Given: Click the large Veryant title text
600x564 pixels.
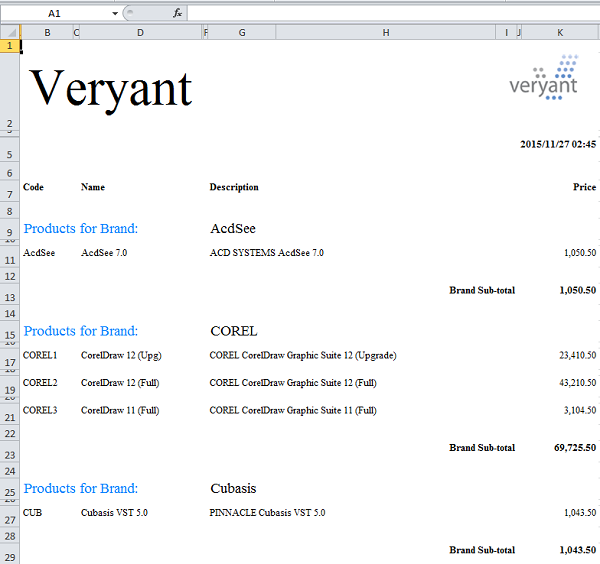Looking at the screenshot, I should 111,88.
